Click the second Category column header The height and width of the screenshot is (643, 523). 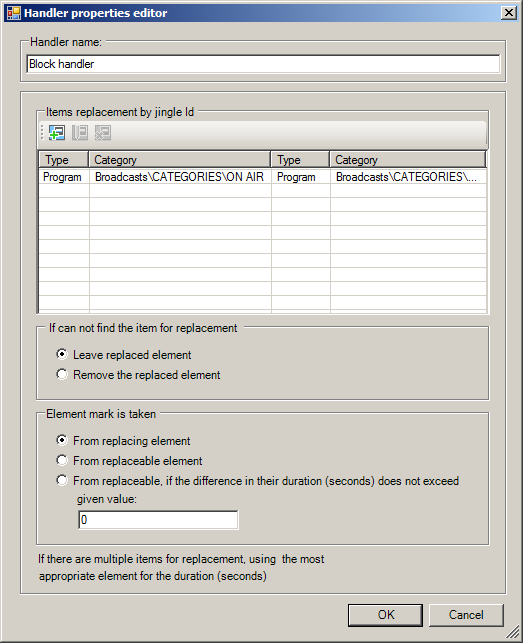408,160
